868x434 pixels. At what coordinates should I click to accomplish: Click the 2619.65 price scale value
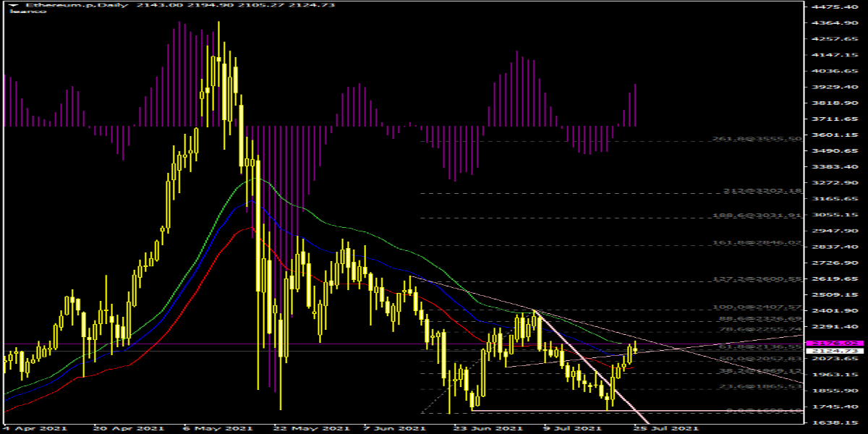(x=835, y=279)
